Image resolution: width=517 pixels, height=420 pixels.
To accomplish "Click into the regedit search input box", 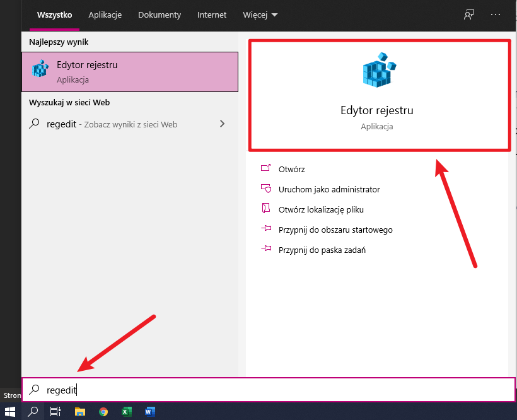I will 269,390.
